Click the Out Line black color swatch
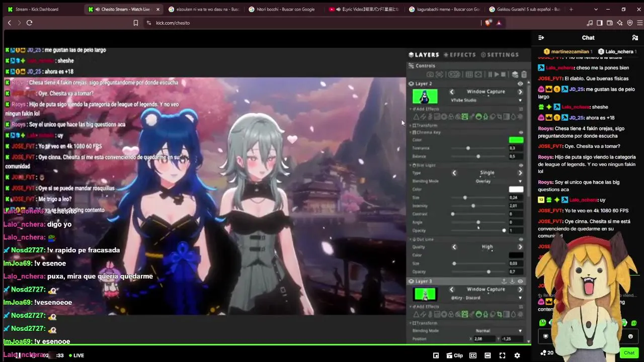The width and height of the screenshot is (644, 362). point(516,255)
